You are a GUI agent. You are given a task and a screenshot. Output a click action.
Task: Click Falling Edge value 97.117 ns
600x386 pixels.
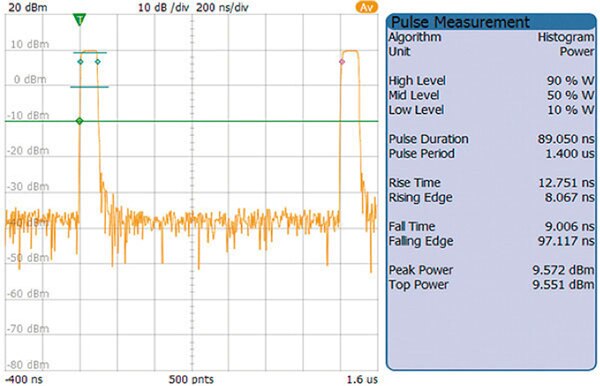click(566, 241)
